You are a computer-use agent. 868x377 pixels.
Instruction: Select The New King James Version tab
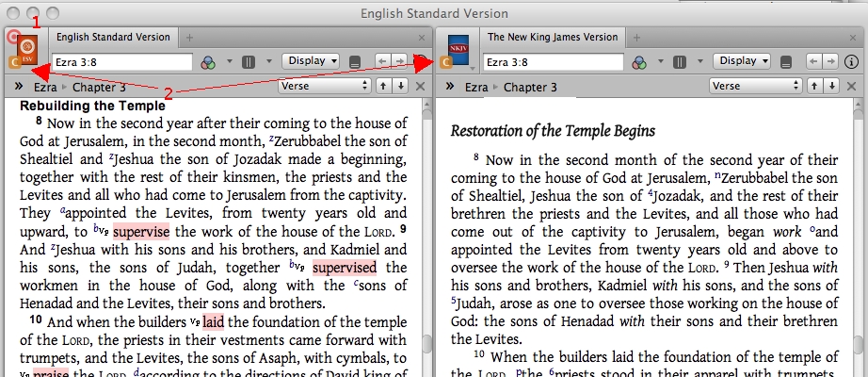[x=553, y=37]
